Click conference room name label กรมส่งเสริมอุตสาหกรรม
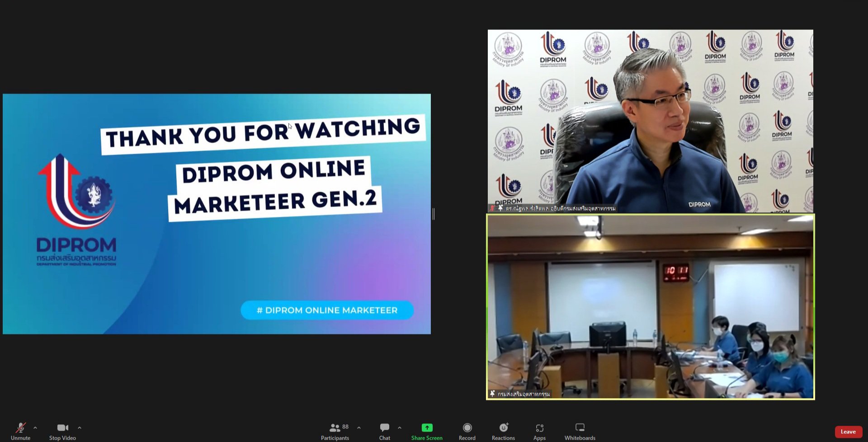This screenshot has height=442, width=868. coord(524,394)
